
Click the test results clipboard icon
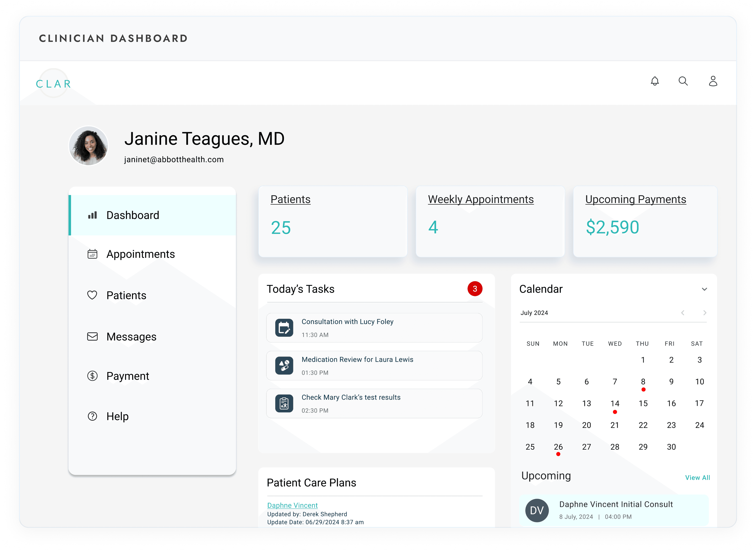[284, 403]
